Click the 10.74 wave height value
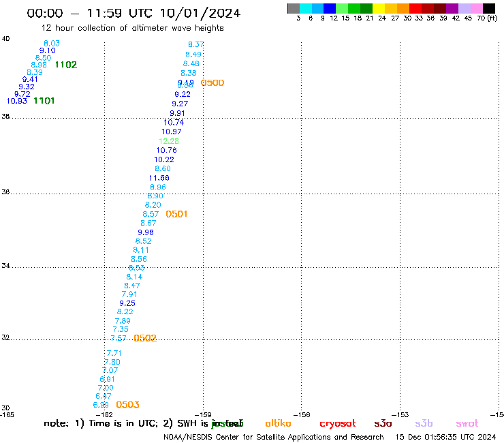 [x=174, y=123]
